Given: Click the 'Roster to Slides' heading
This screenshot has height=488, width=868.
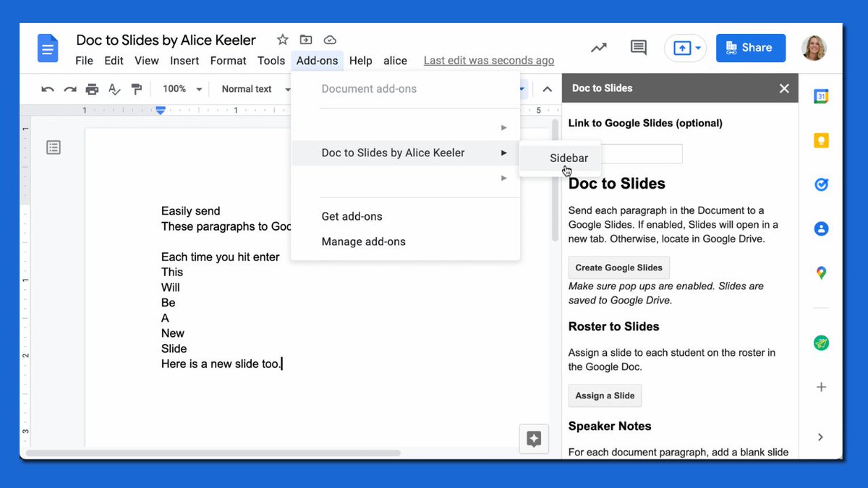Looking at the screenshot, I should 613,327.
